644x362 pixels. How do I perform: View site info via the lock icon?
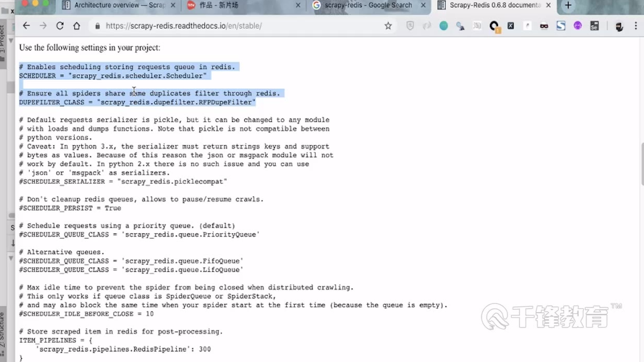pos(97,26)
